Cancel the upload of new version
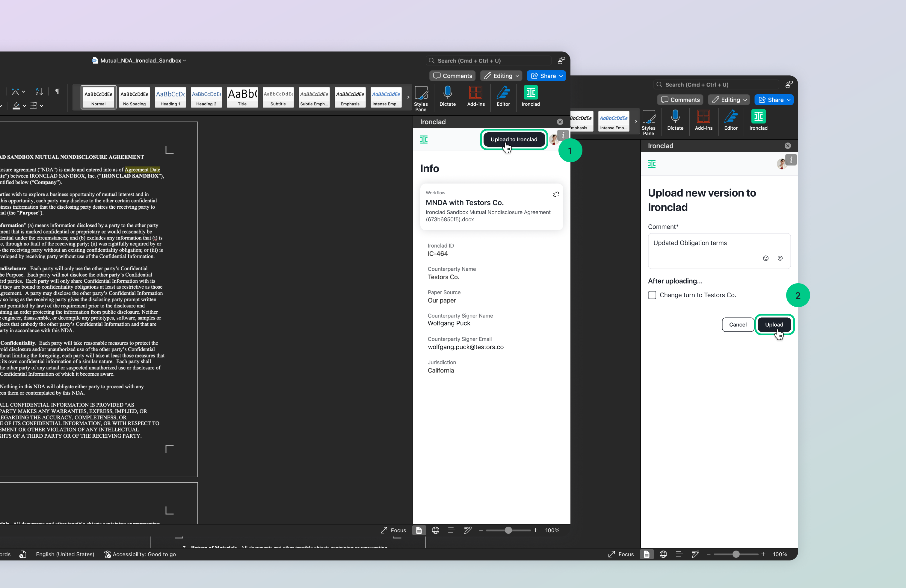This screenshot has width=906, height=588. 738,325
